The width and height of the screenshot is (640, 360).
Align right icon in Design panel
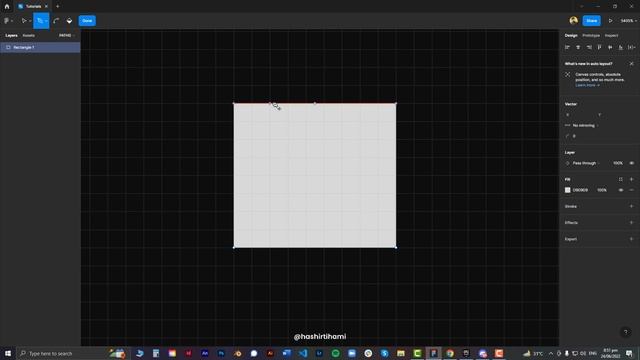[x=589, y=47]
